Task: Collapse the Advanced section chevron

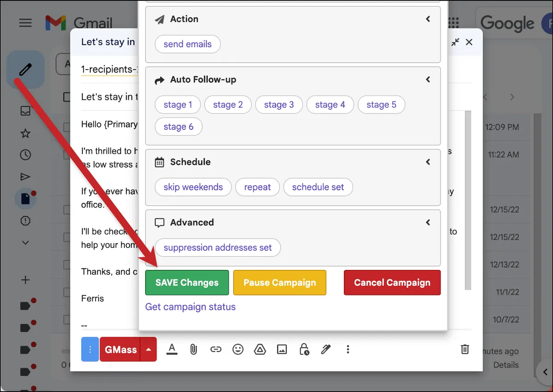Action: click(x=428, y=222)
